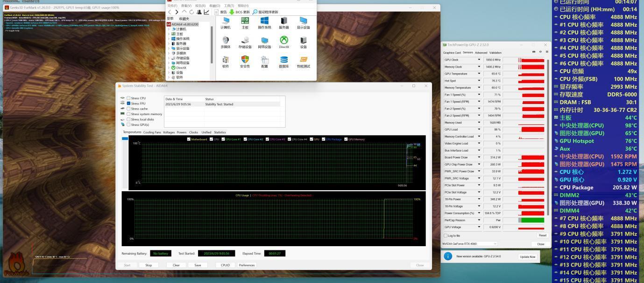Toggle the CPU Package graph checkbox
644x283 pixels.
click(x=323, y=139)
